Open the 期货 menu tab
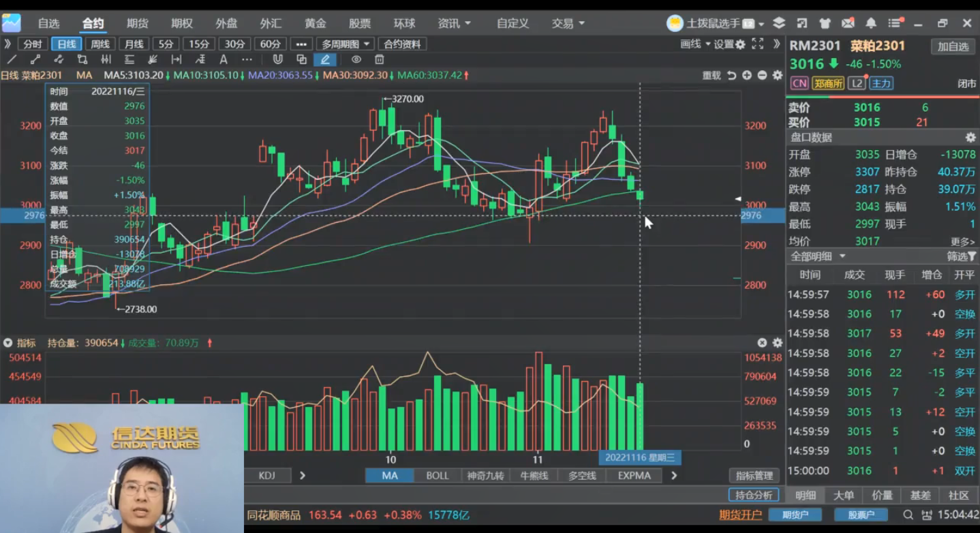 tap(137, 23)
